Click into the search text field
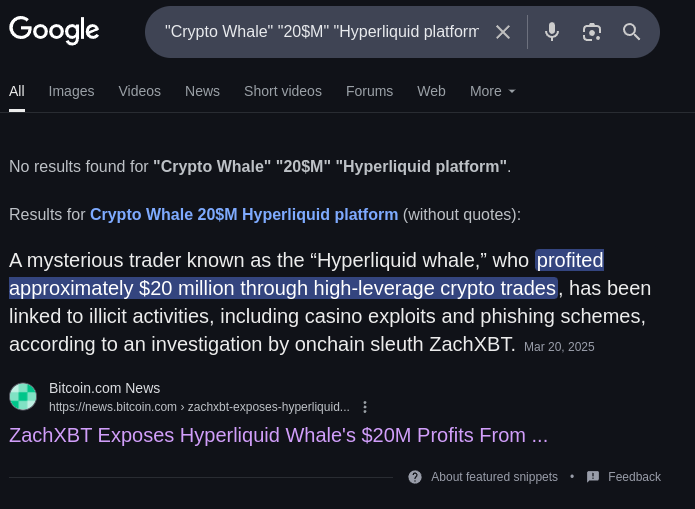This screenshot has width=695, height=509. coord(320,32)
